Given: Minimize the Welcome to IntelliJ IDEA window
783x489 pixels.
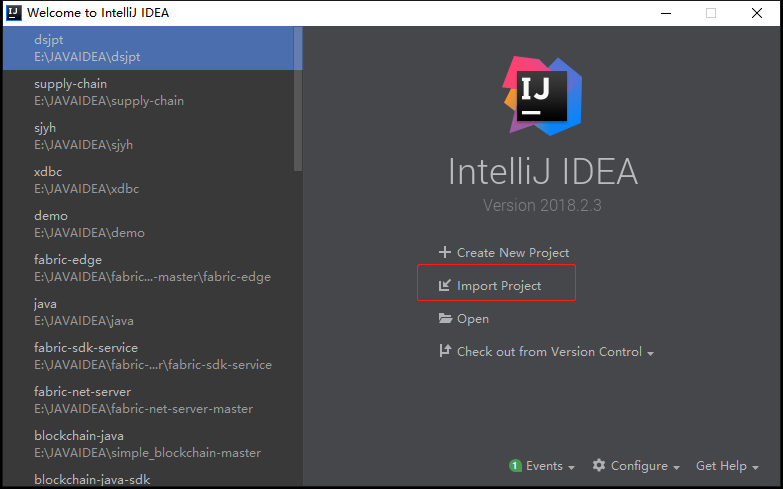Looking at the screenshot, I should (x=666, y=13).
